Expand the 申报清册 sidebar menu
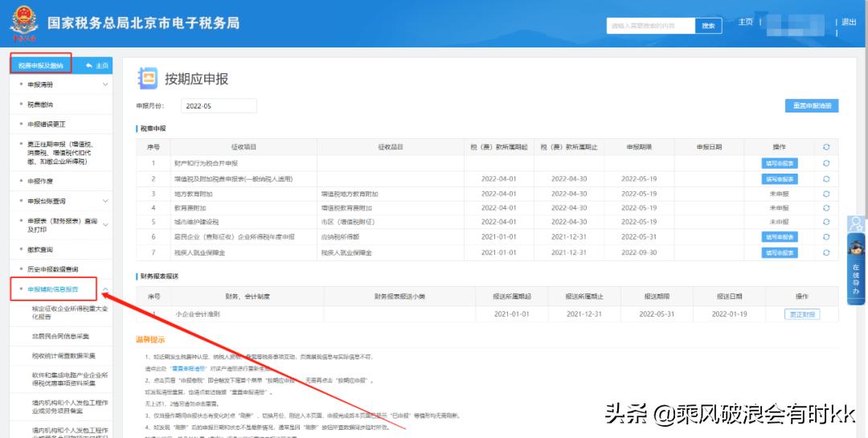 105,84
